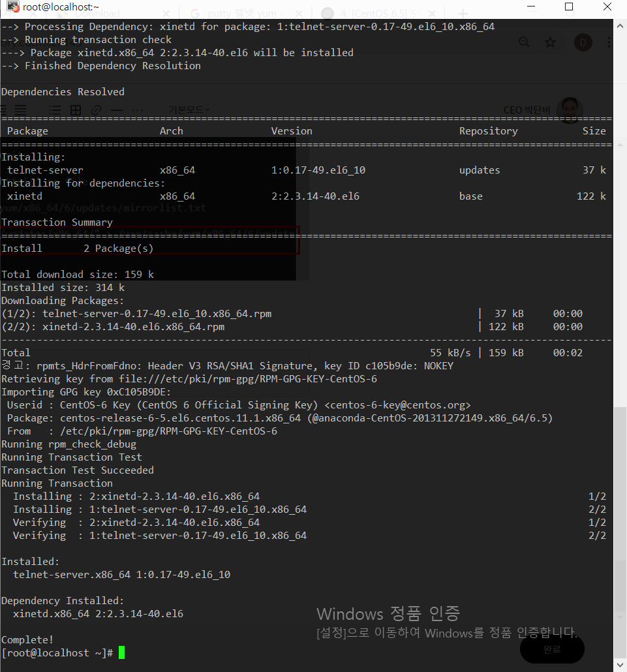Maximize the PuTTY terminal window

click(x=569, y=7)
